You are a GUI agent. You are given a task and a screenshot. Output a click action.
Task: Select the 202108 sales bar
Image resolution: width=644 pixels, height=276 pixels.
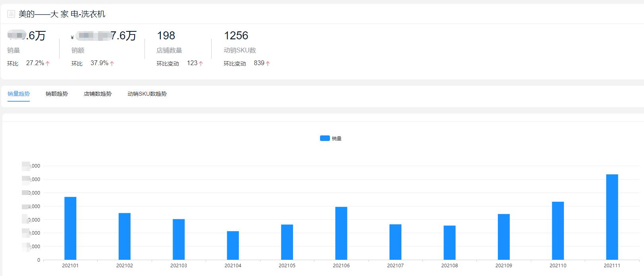click(449, 243)
